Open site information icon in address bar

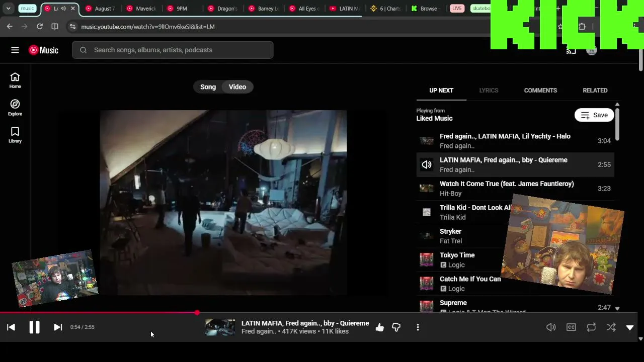(x=72, y=27)
